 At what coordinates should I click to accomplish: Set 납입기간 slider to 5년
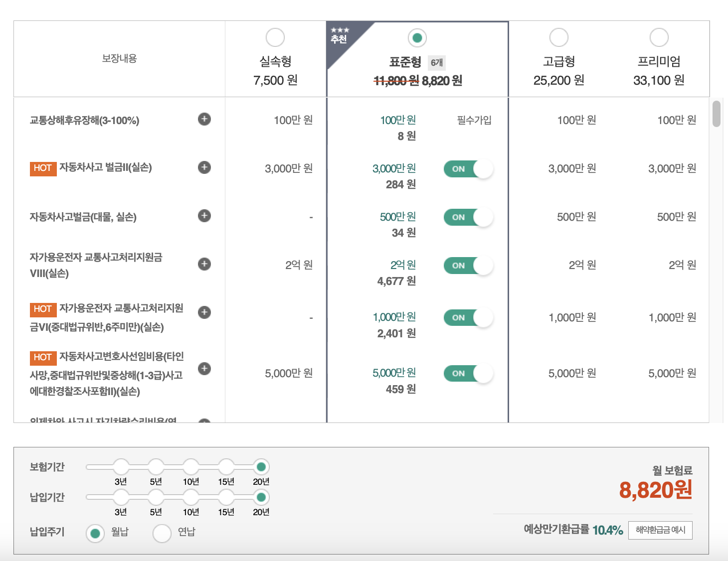(x=156, y=497)
